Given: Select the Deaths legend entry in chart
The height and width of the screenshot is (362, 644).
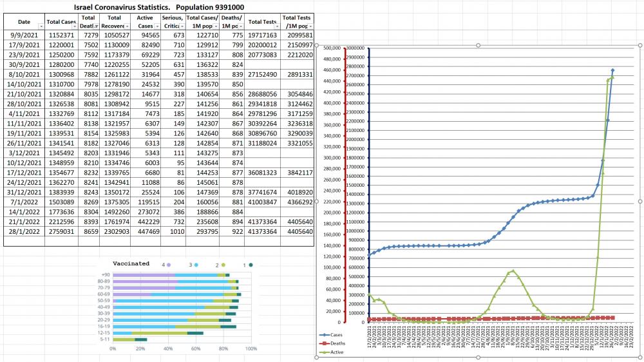Looking at the screenshot, I should [332, 343].
